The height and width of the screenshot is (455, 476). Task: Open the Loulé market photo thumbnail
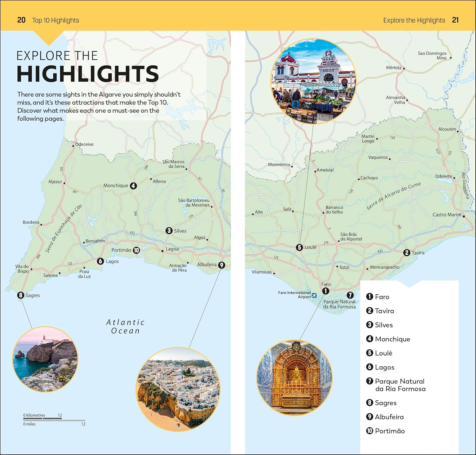click(313, 82)
